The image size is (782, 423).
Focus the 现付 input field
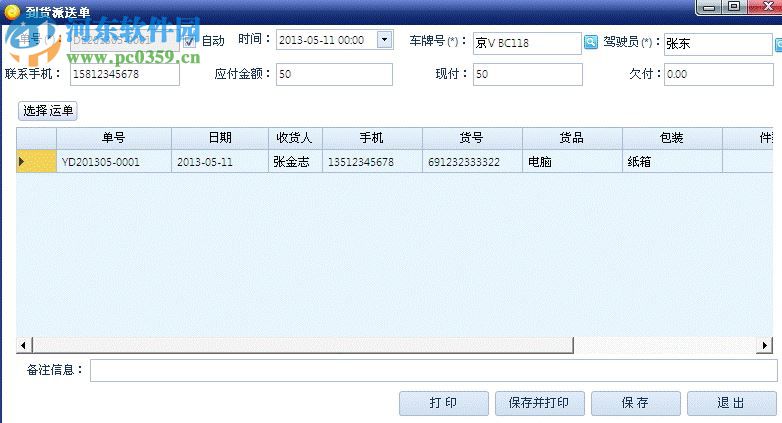click(528, 74)
